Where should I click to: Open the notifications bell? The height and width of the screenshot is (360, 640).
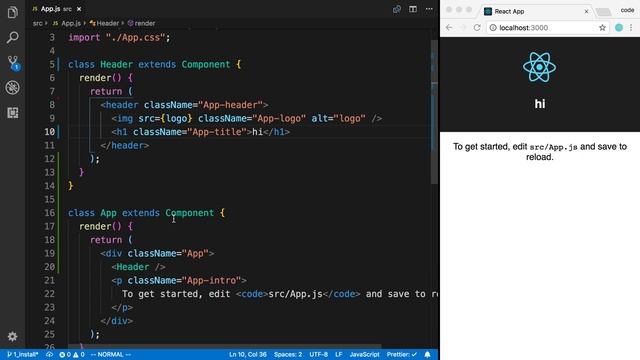427,354
